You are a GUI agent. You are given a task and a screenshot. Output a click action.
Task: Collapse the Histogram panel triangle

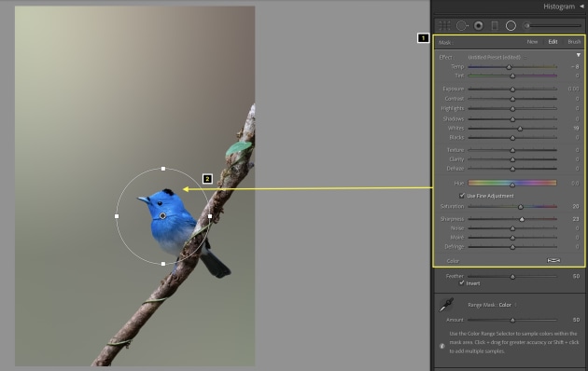pyautogui.click(x=581, y=7)
